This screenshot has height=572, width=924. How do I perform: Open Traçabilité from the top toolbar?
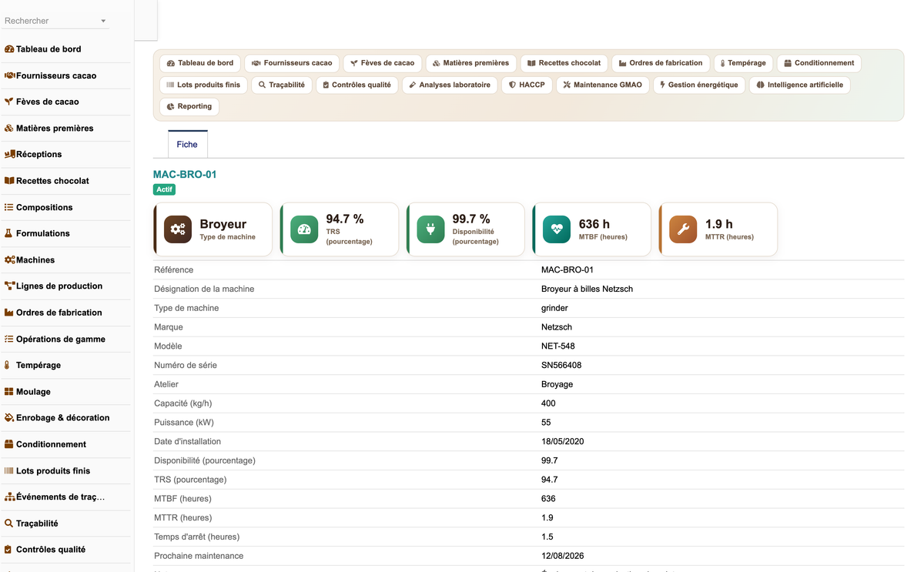(282, 85)
